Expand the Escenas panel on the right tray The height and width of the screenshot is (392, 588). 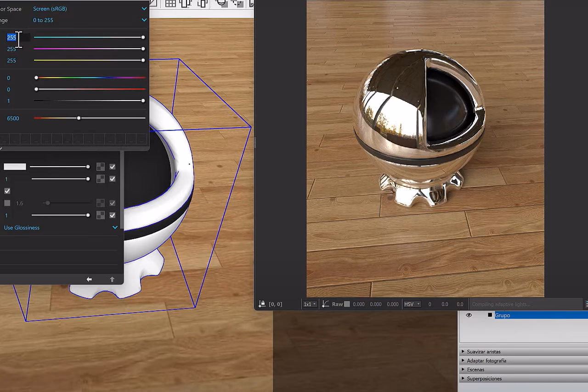pyautogui.click(x=475, y=369)
